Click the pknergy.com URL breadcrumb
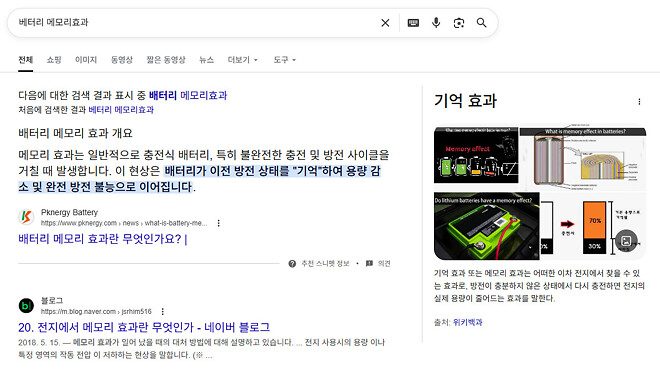 [x=124, y=223]
